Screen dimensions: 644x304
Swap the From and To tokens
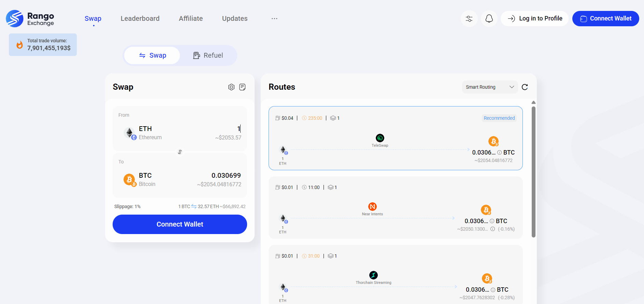tap(180, 152)
